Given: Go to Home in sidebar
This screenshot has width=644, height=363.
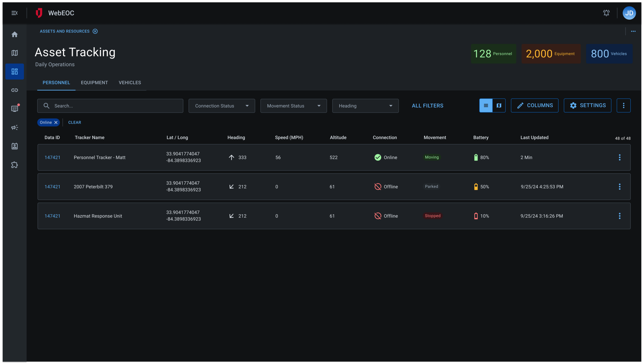Looking at the screenshot, I should pyautogui.click(x=15, y=34).
